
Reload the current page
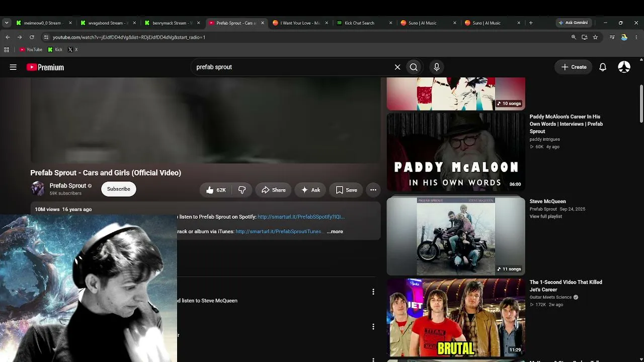pyautogui.click(x=32, y=37)
